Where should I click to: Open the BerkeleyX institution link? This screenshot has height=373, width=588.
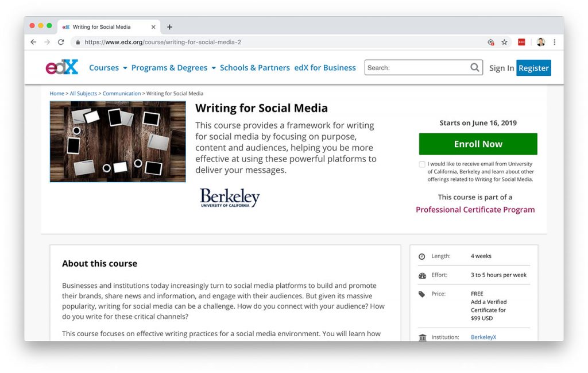[x=483, y=337]
